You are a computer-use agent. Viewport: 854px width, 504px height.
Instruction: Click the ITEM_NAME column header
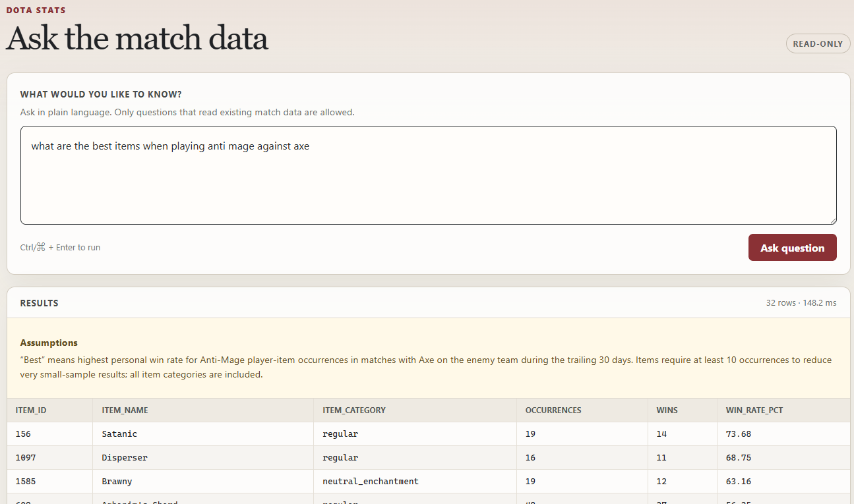coord(203,410)
